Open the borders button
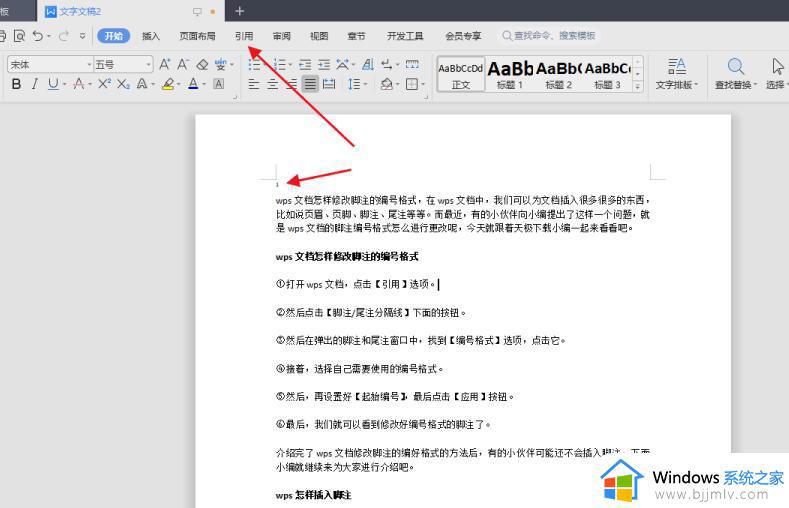789x508 pixels. [x=412, y=84]
